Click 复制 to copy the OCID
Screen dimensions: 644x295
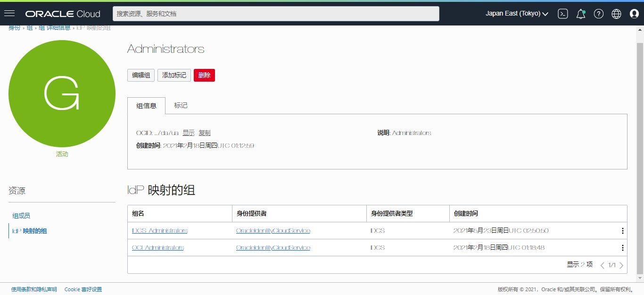tap(205, 133)
